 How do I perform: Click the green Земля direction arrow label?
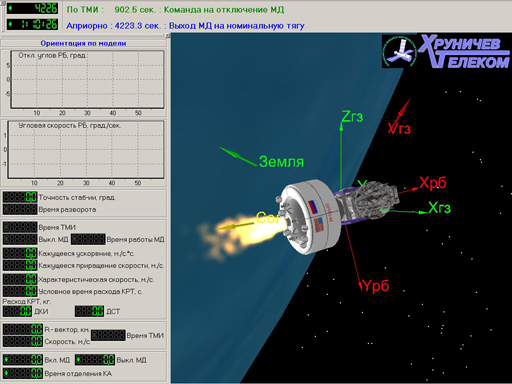281,162
